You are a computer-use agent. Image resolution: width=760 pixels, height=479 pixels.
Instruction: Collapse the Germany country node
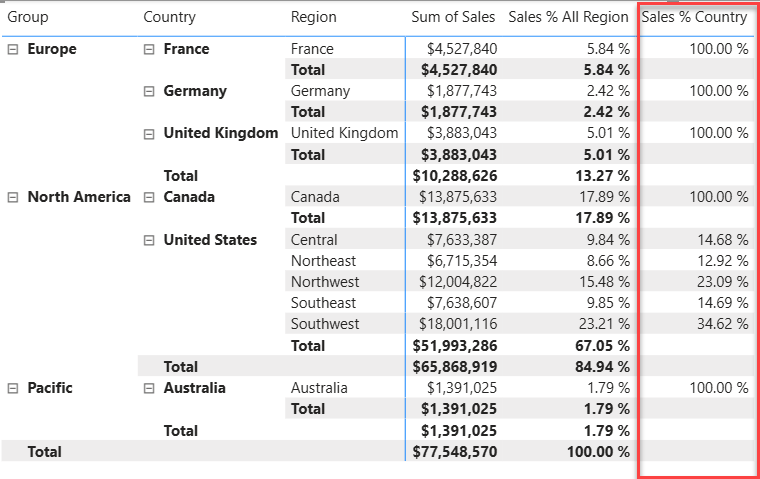(149, 91)
